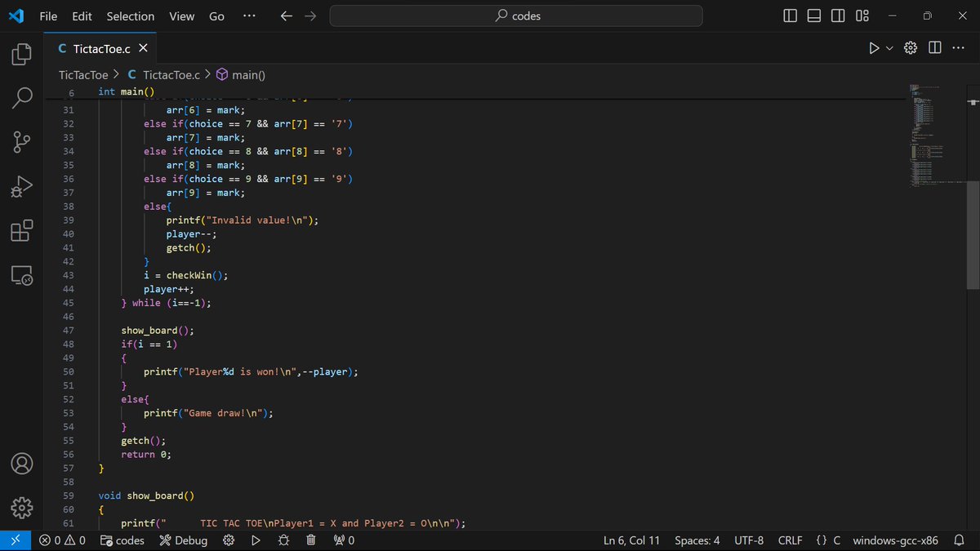This screenshot has width=980, height=551.
Task: Click the gear icon in the editor title bar
Action: click(911, 48)
